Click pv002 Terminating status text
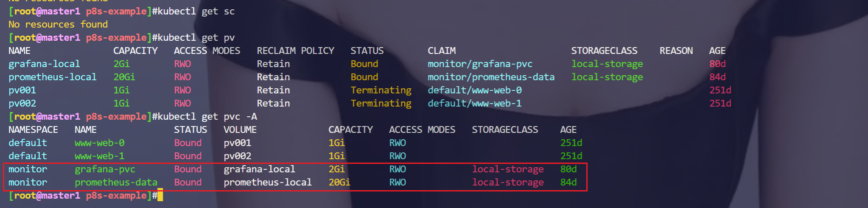Image resolution: width=868 pixels, height=208 pixels. [381, 103]
